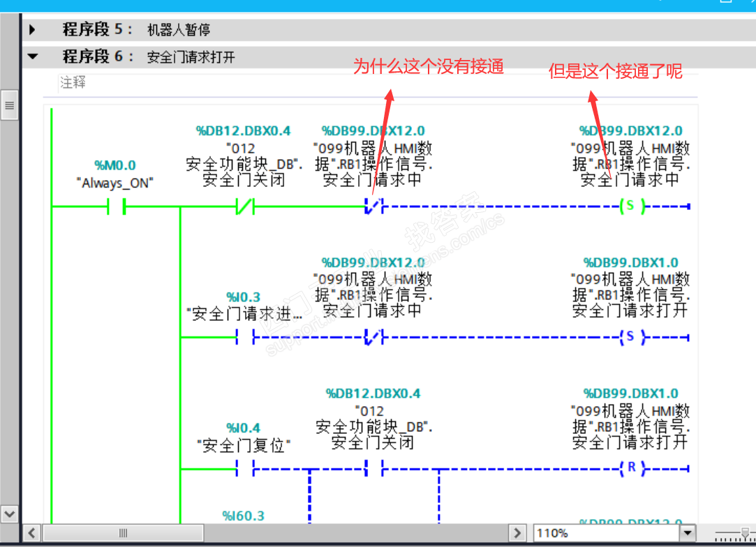Select second rung 安全门请求中 normally closed contact
756x547 pixels.
pyautogui.click(x=373, y=337)
